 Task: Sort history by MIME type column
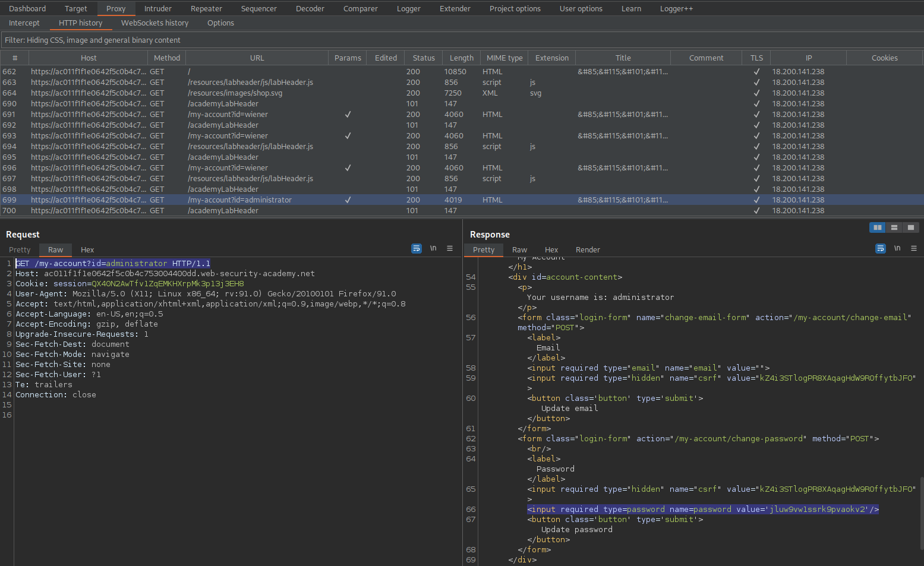(x=504, y=58)
